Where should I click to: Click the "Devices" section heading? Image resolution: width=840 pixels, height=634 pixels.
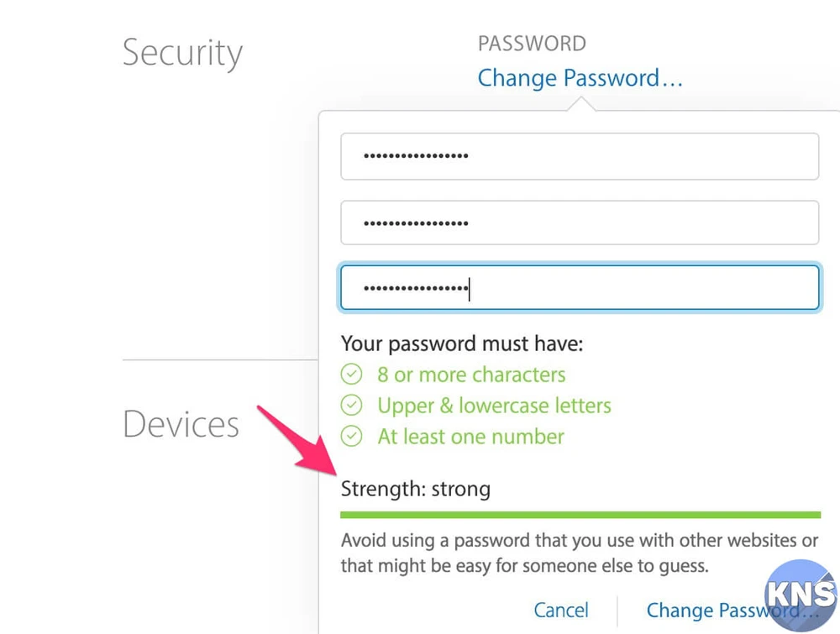click(x=181, y=424)
